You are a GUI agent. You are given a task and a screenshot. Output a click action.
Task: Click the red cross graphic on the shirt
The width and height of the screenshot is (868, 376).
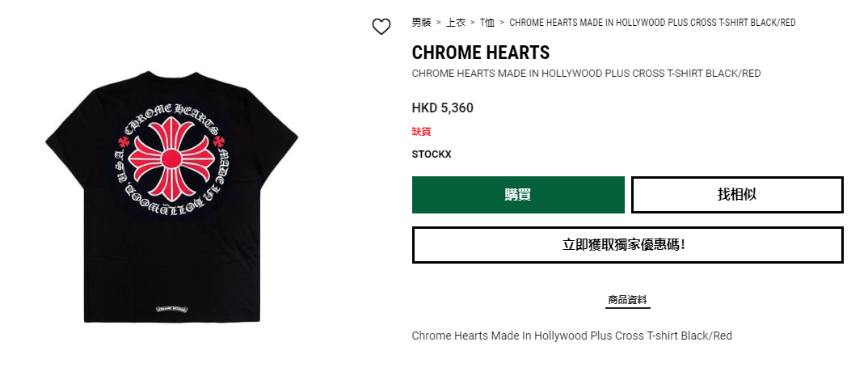click(x=171, y=158)
